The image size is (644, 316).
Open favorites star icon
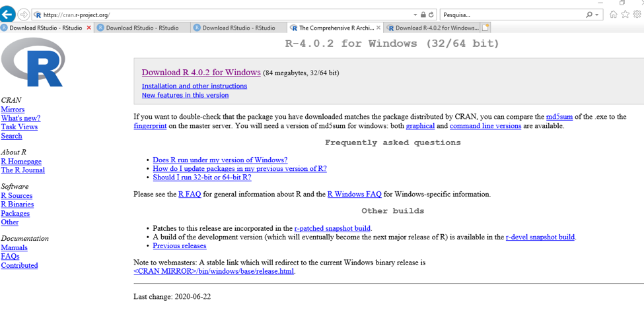coord(625,15)
